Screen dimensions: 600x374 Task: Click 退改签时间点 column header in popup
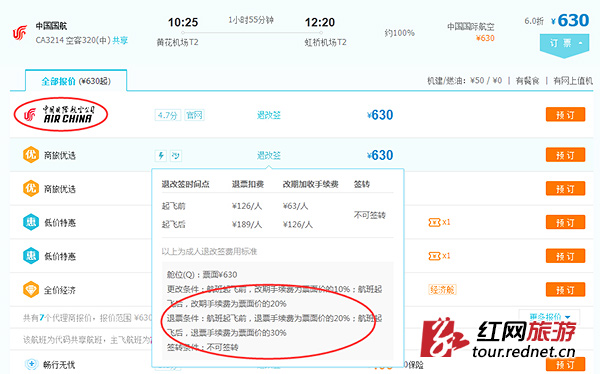click(x=186, y=184)
